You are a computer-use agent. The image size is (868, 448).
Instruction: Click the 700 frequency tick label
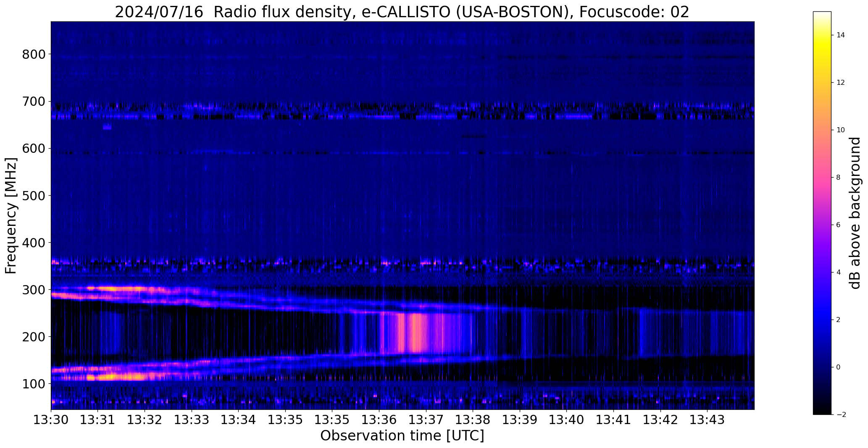click(33, 101)
